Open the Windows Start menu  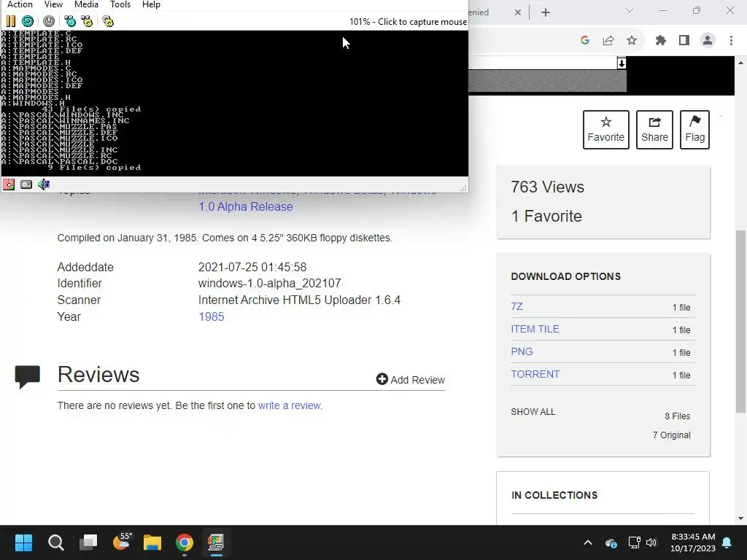pyautogui.click(x=23, y=542)
